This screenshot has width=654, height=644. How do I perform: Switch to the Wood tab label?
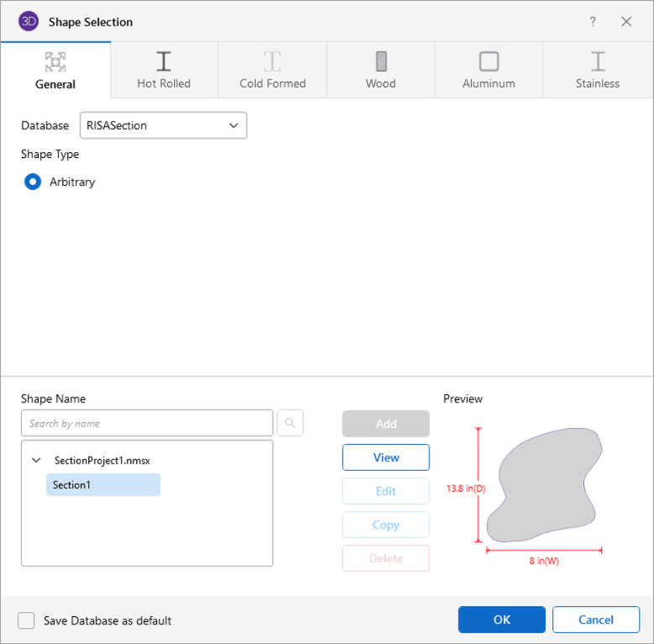pyautogui.click(x=381, y=83)
